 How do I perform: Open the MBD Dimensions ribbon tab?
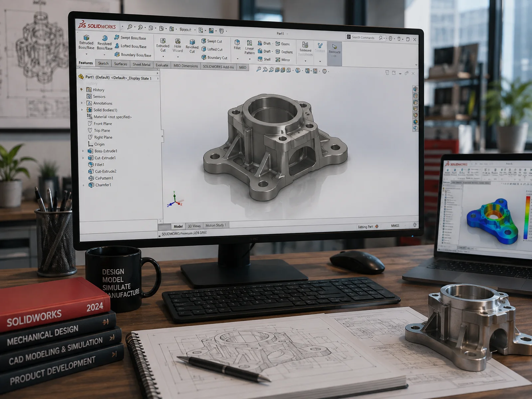click(186, 66)
